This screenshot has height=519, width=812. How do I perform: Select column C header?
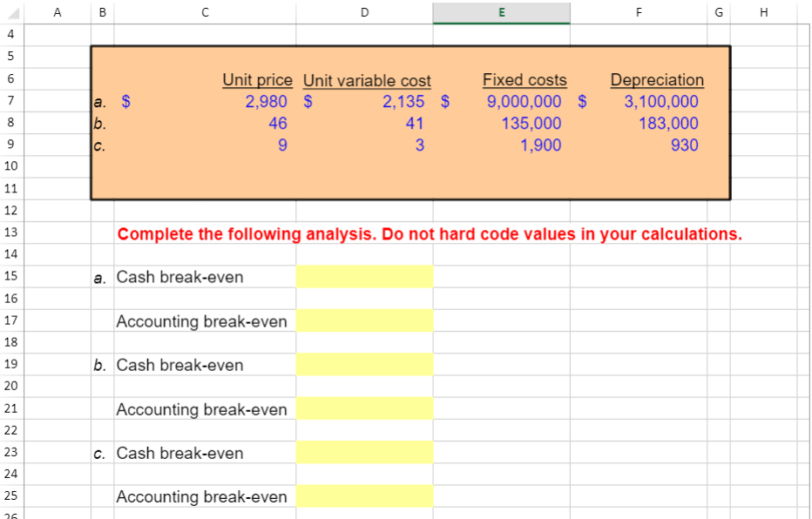(205, 13)
